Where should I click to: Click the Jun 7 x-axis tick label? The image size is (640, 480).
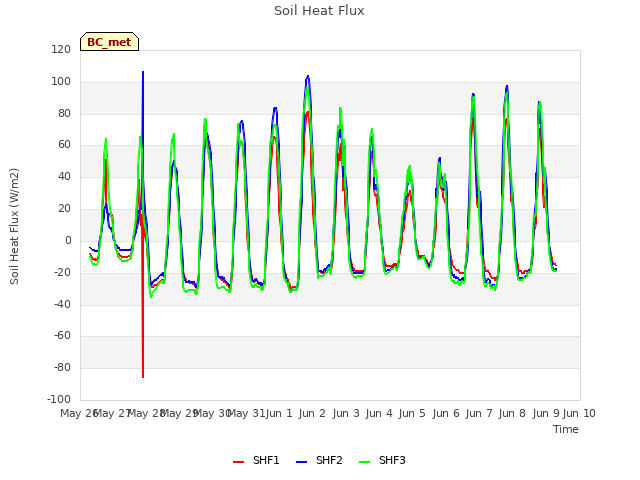coord(479,413)
